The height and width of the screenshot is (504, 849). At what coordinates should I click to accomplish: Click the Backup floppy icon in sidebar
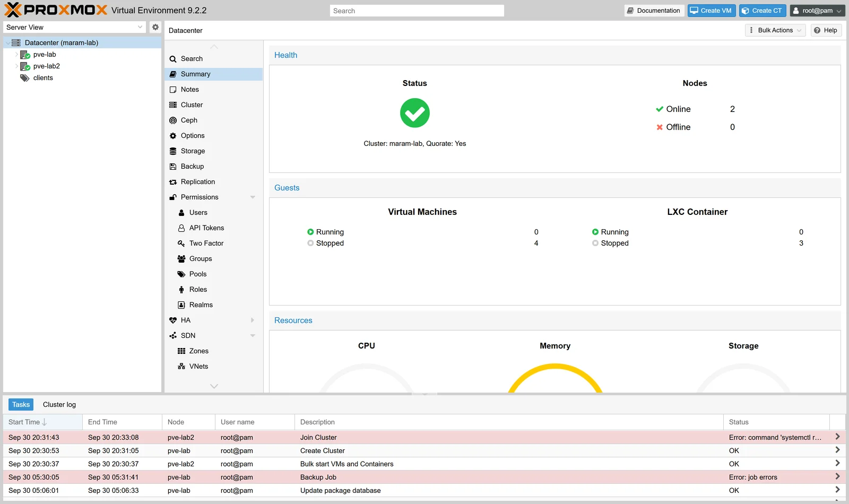tap(173, 167)
